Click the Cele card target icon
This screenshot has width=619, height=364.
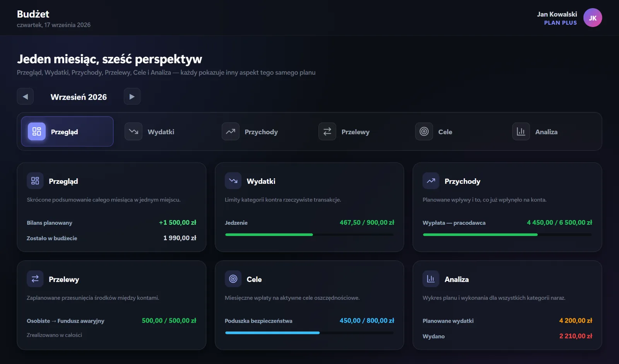233,279
